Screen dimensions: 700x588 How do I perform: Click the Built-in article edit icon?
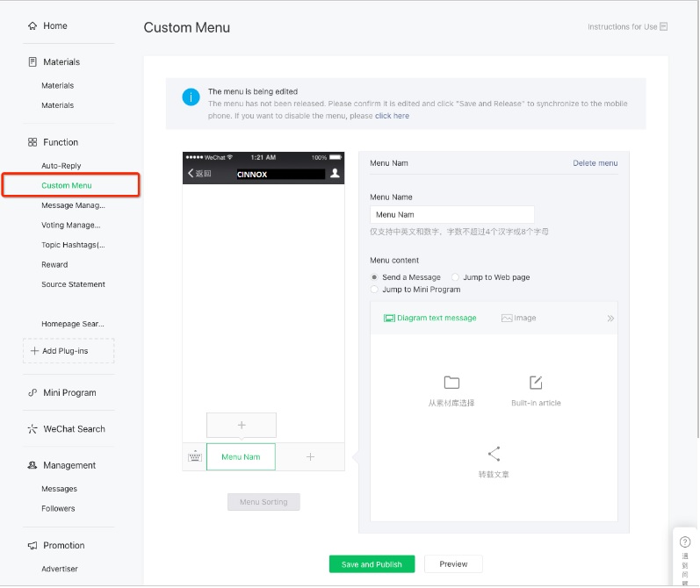point(536,383)
